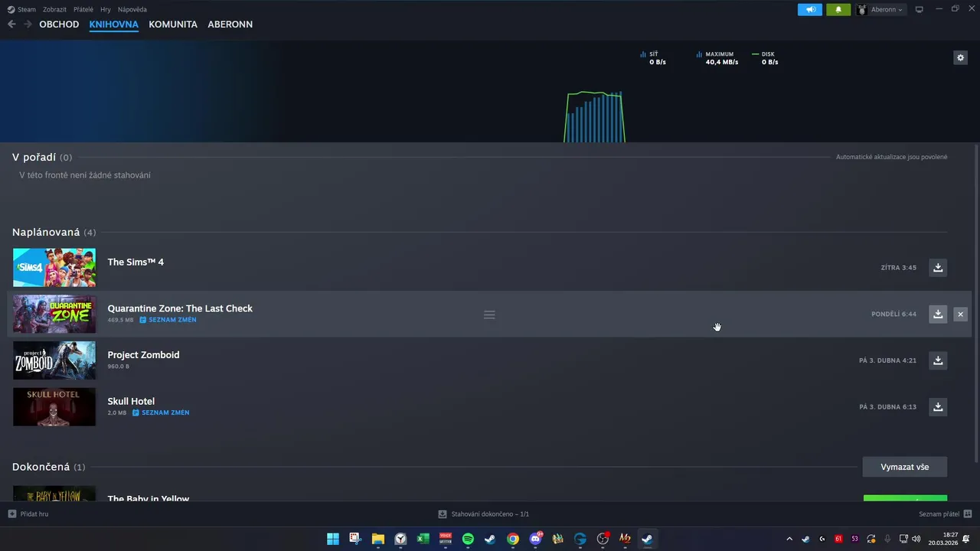Screen dimensions: 980x551
Task: Open Voicemeeter from the taskbar
Action: click(446, 539)
